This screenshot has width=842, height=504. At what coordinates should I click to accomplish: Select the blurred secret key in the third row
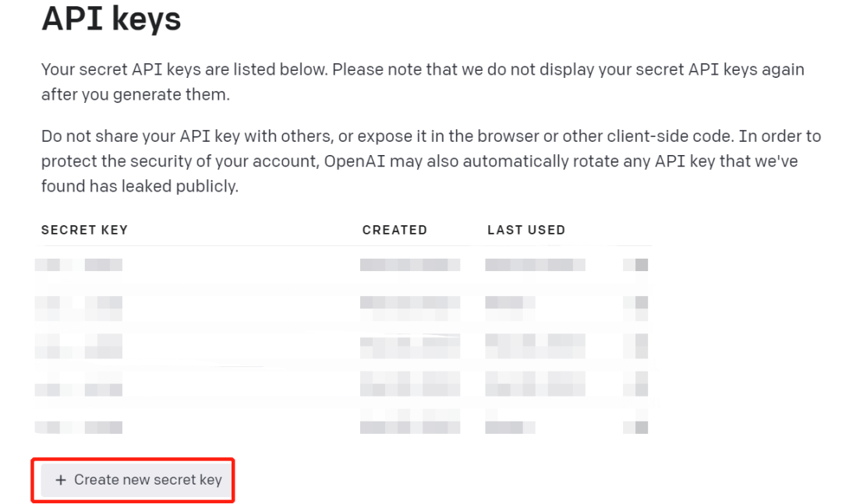79,346
